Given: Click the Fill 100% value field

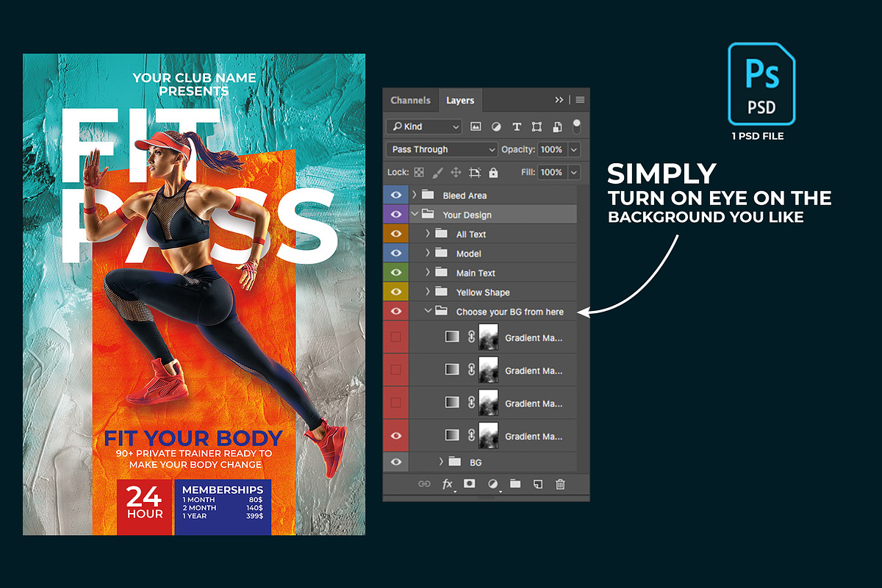Looking at the screenshot, I should coord(551,172).
